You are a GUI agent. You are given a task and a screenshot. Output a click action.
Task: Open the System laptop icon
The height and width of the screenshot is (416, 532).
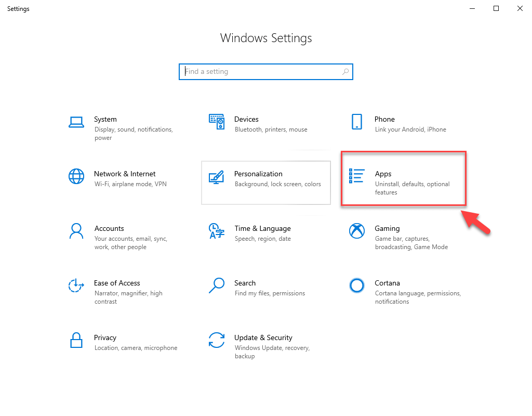[76, 122]
